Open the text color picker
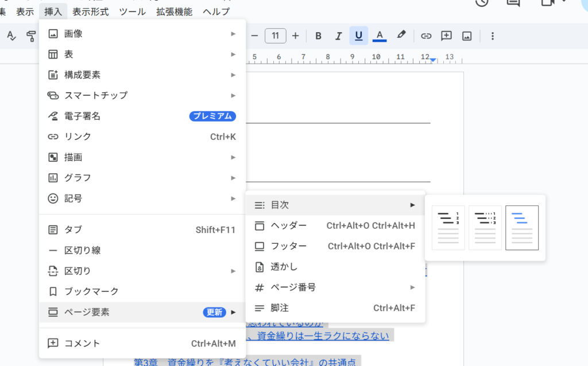 [x=379, y=36]
